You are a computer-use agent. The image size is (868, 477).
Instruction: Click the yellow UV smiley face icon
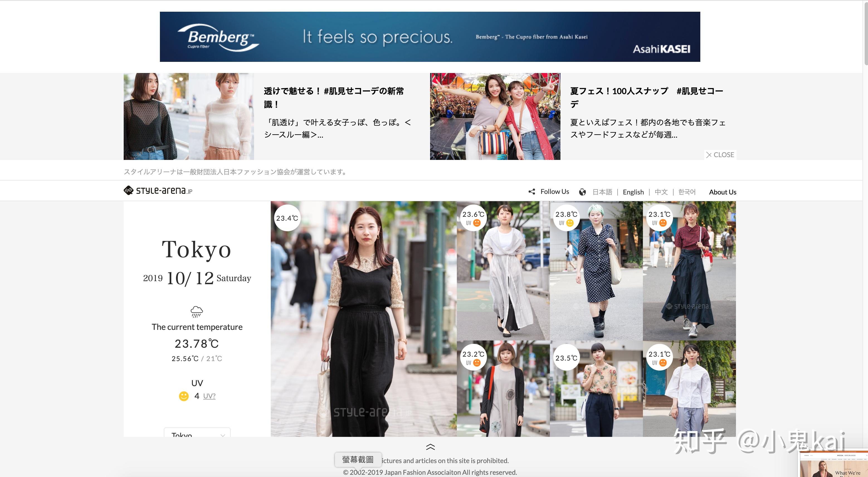coord(184,396)
